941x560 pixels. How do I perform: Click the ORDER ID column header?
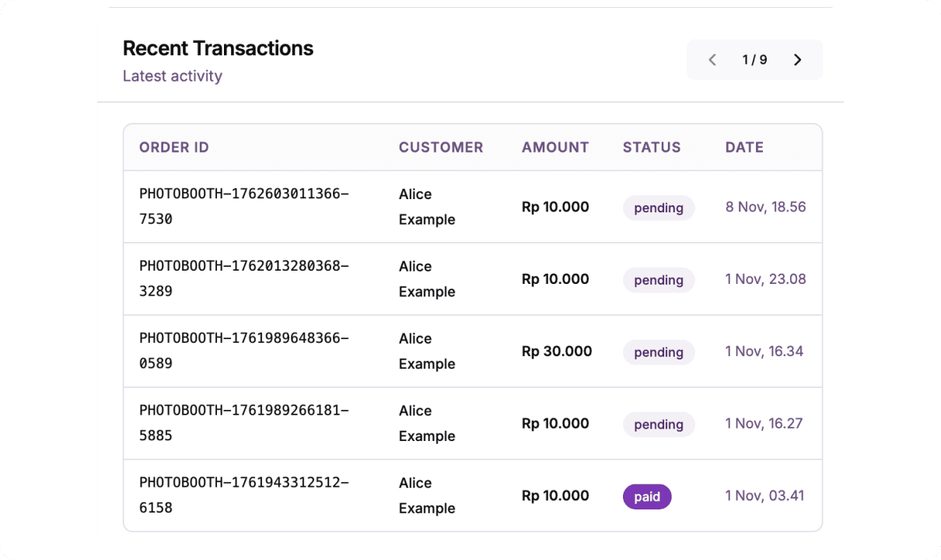click(x=174, y=147)
